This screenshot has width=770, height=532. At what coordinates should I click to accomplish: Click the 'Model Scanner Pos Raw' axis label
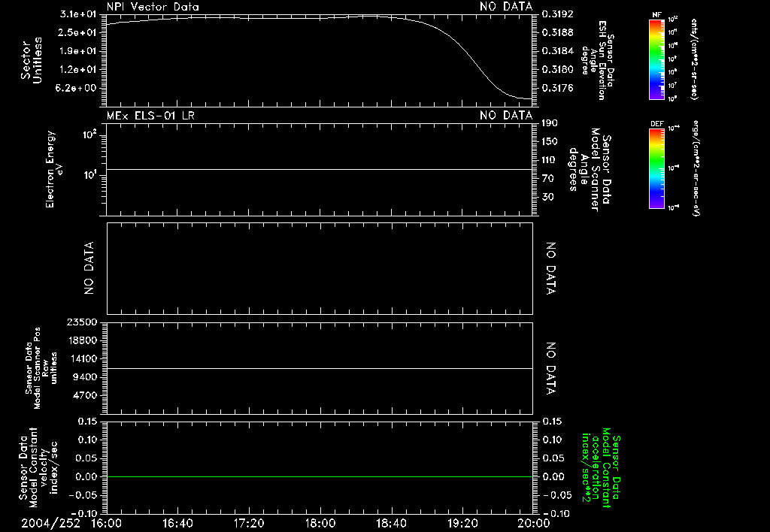(41, 368)
